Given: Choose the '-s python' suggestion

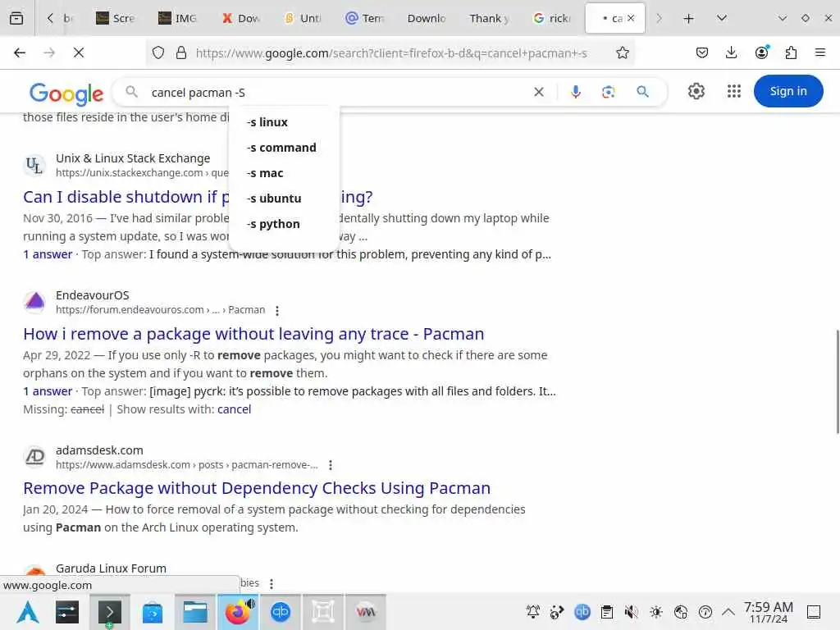Looking at the screenshot, I should pyautogui.click(x=284, y=224).
